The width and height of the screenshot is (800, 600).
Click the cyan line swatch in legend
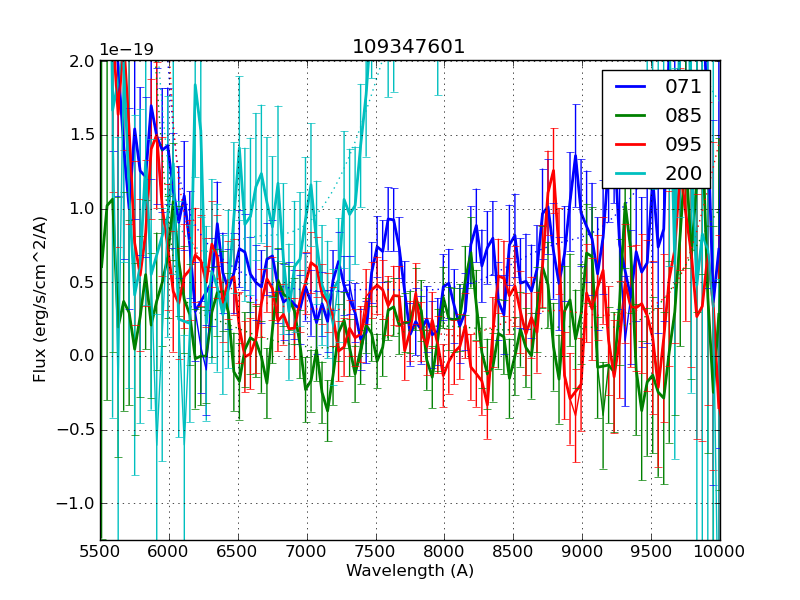click(x=630, y=173)
